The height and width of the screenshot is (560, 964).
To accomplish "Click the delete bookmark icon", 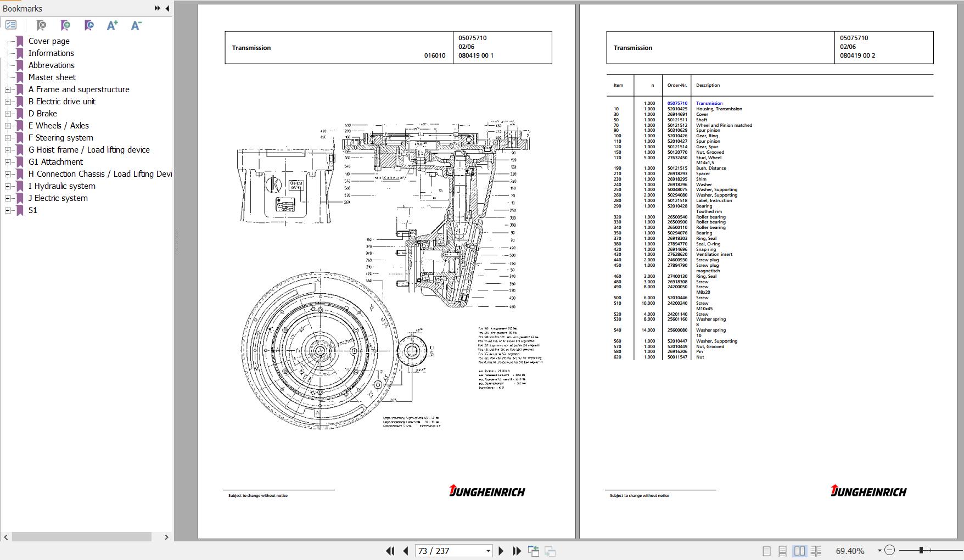I will click(x=41, y=25).
